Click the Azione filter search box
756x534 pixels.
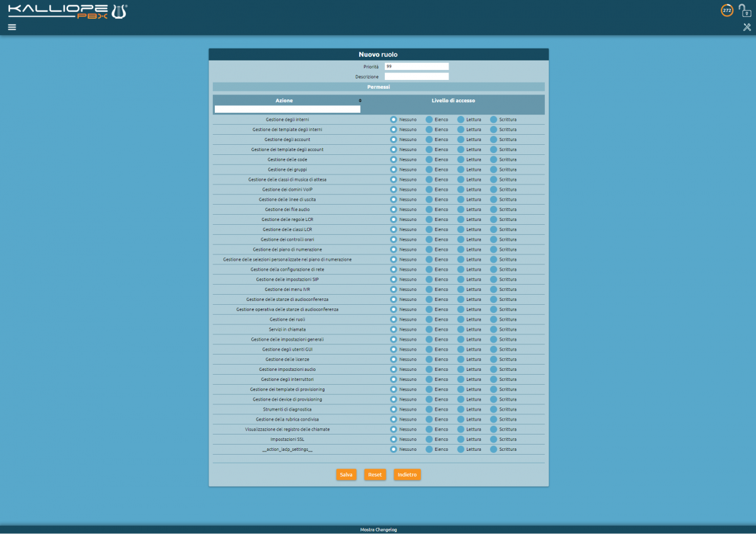coord(287,109)
